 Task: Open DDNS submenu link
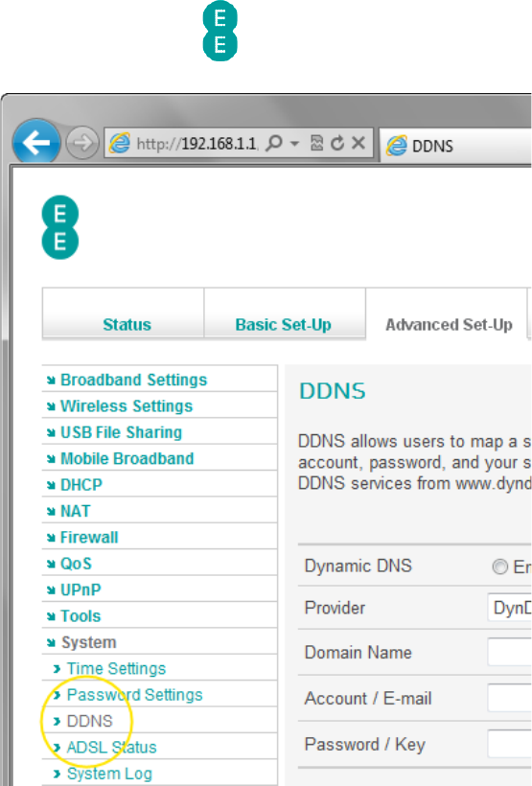90,721
